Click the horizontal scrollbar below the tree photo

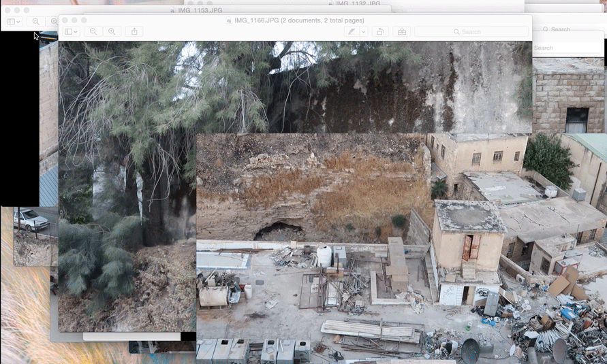(131, 337)
